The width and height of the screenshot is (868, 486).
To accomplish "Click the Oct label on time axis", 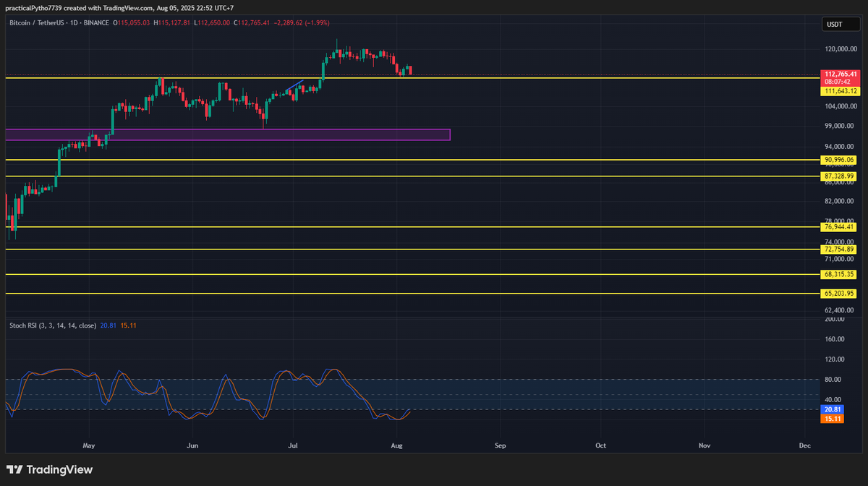I will tap(600, 446).
